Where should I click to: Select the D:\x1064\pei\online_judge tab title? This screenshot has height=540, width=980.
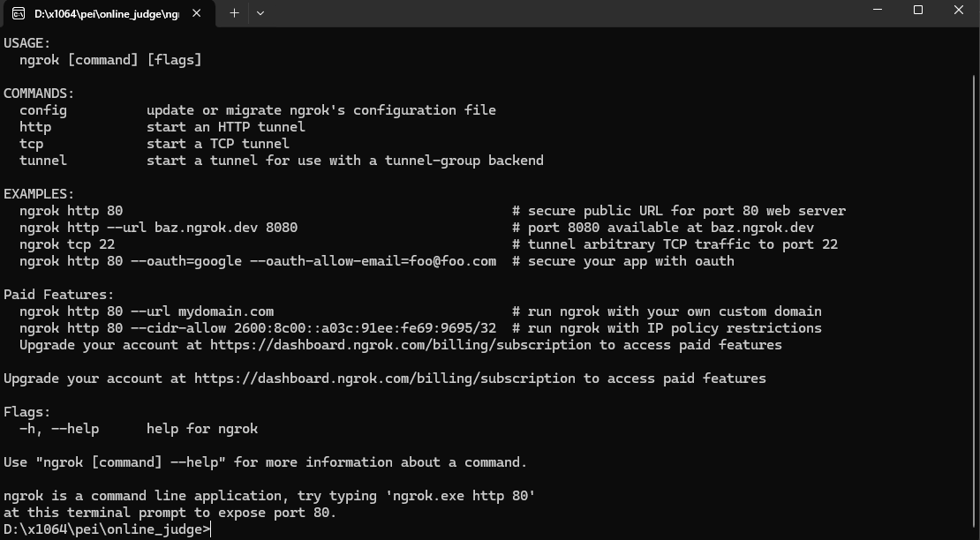(106, 14)
